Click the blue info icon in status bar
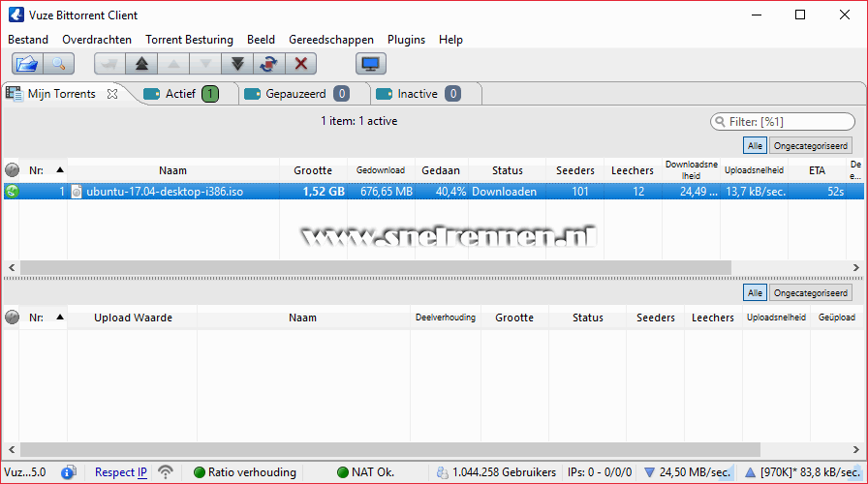Screen dimensions: 868x484 tap(69, 472)
